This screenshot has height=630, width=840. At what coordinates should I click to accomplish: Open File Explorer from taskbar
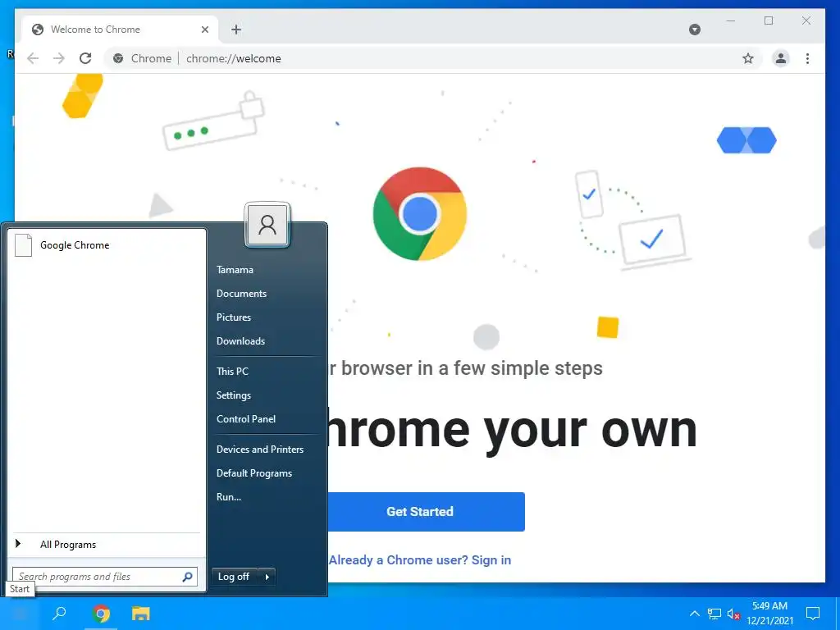click(141, 614)
